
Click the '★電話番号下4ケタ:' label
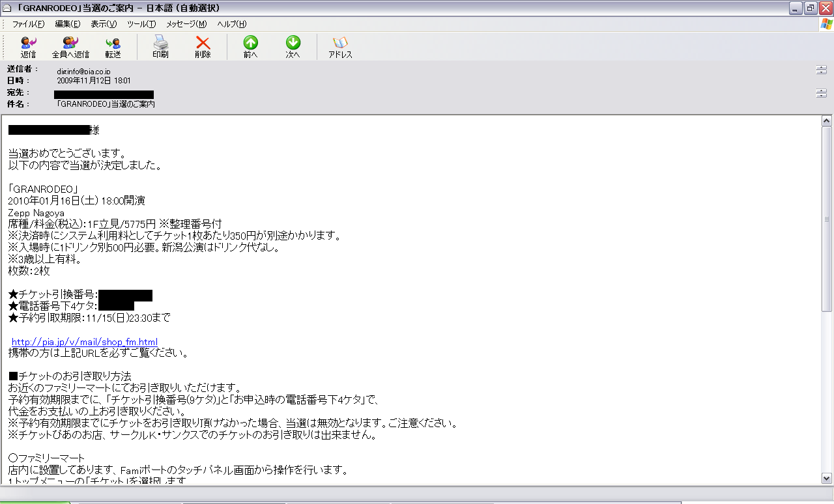click(x=53, y=306)
